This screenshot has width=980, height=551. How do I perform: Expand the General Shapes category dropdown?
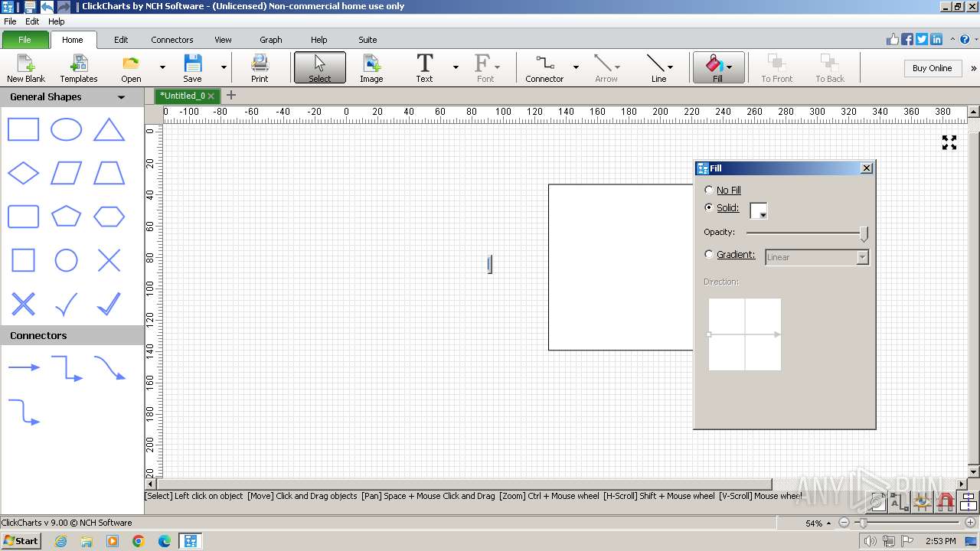(121, 97)
